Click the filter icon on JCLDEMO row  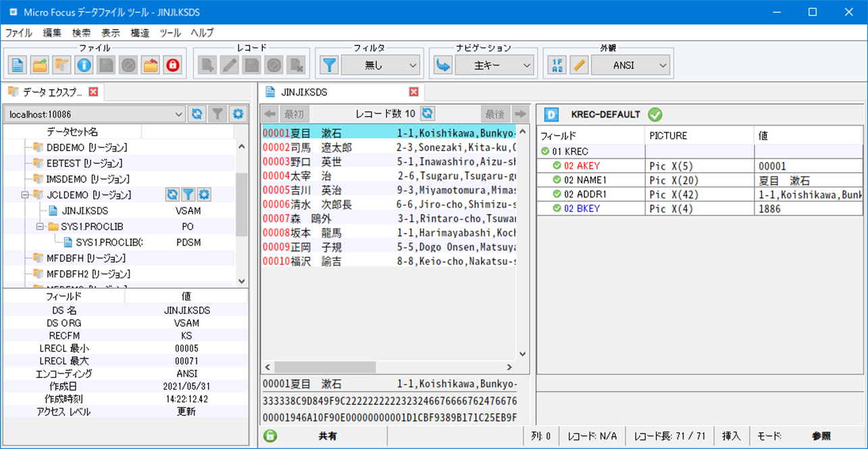(x=188, y=194)
